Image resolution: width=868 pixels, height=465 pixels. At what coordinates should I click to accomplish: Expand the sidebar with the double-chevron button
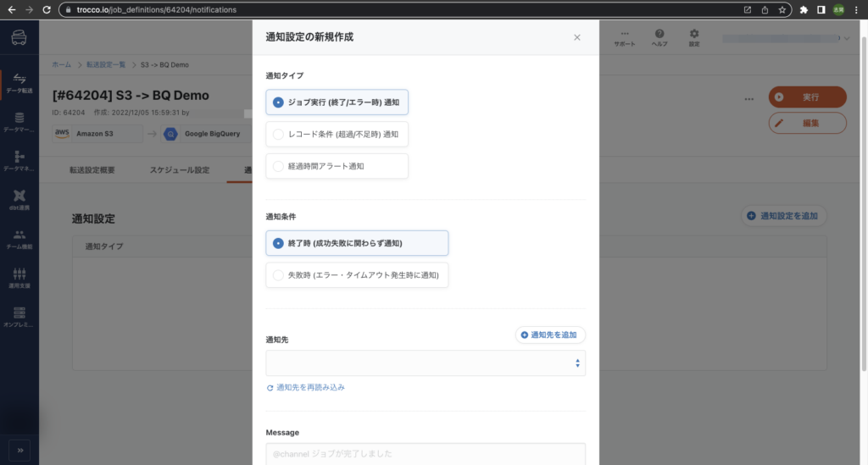19,450
